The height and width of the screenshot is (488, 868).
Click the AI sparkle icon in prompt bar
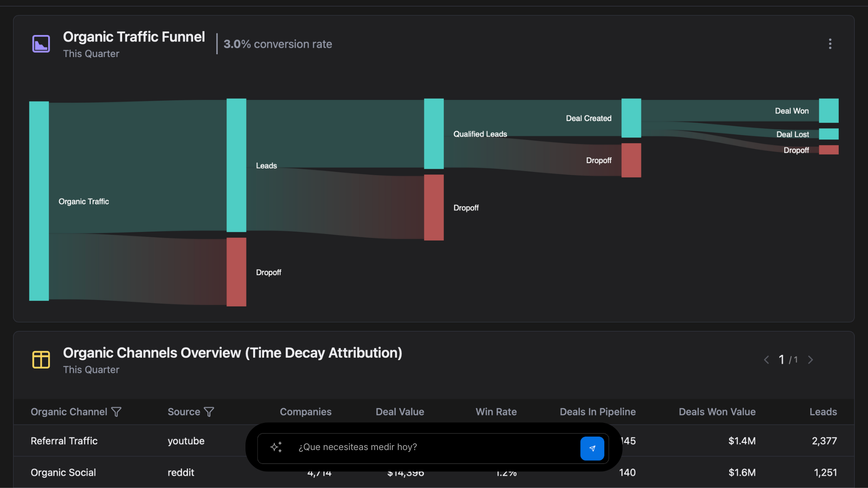click(x=276, y=447)
